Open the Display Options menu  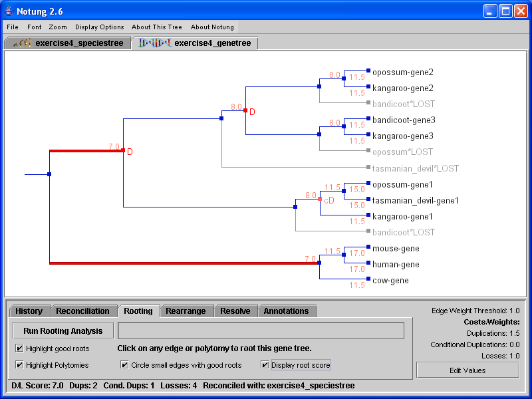coord(99,27)
